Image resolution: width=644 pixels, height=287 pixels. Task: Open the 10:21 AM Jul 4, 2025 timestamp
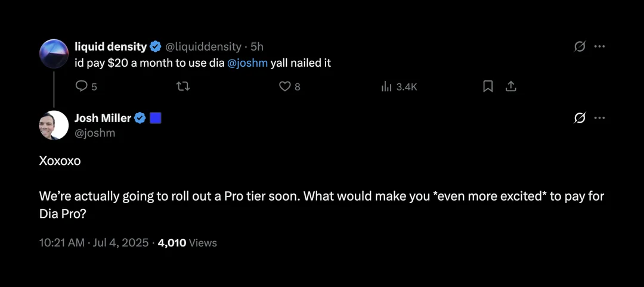tap(94, 243)
